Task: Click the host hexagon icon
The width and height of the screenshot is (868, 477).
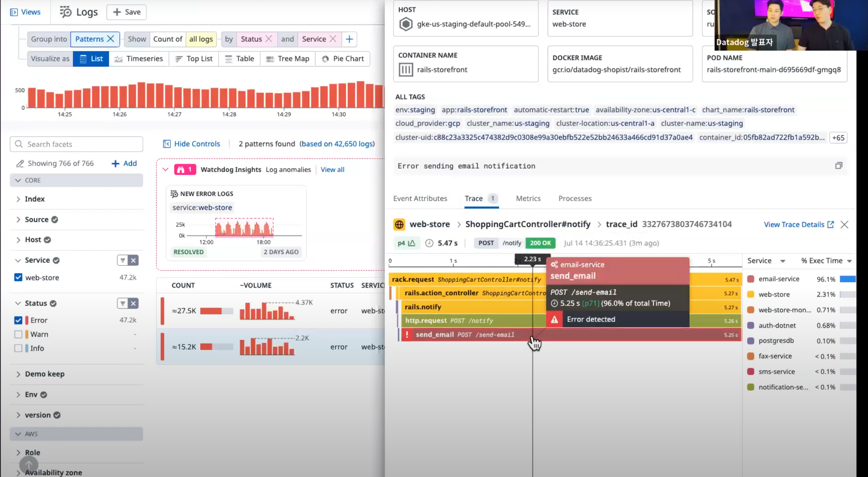Action: [x=406, y=24]
